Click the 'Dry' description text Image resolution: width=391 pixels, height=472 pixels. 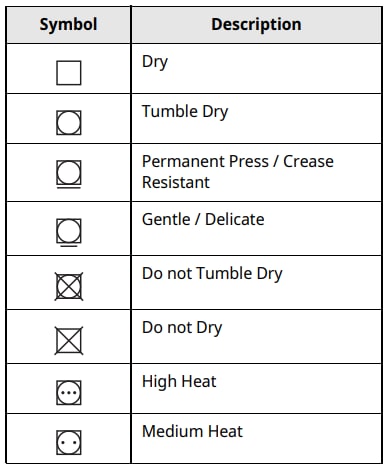pos(155,62)
